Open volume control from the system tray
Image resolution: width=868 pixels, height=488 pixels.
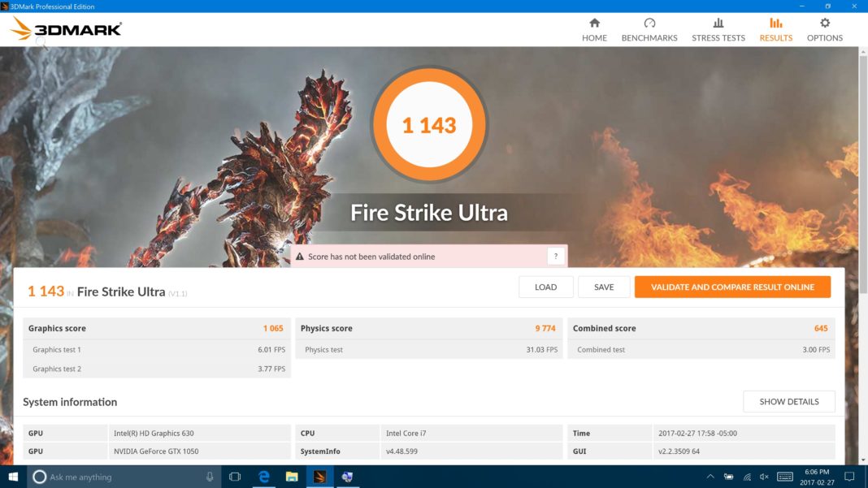point(763,477)
